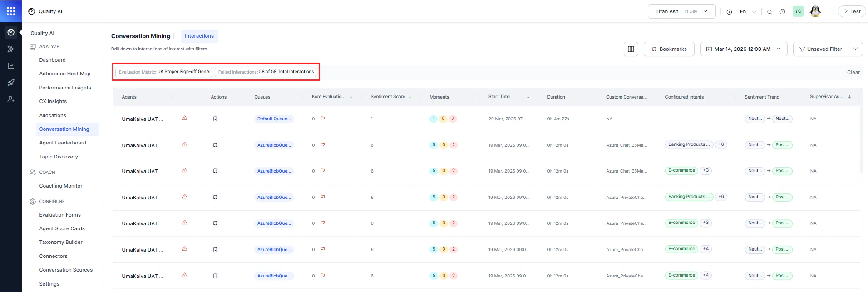868x292 pixels.
Task: Bookmark the Default Queue interaction
Action: coord(215,119)
